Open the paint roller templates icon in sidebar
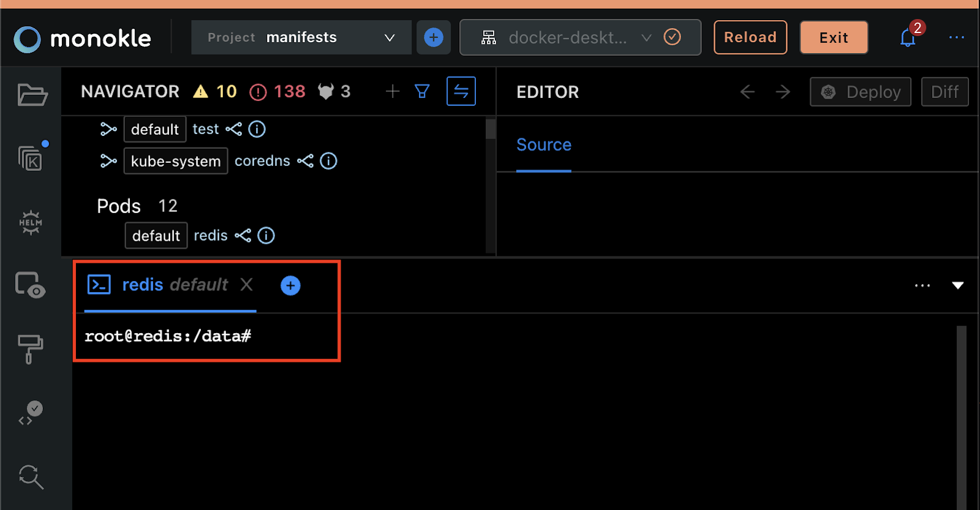Screen dimensions: 980x510 (x=30, y=349)
